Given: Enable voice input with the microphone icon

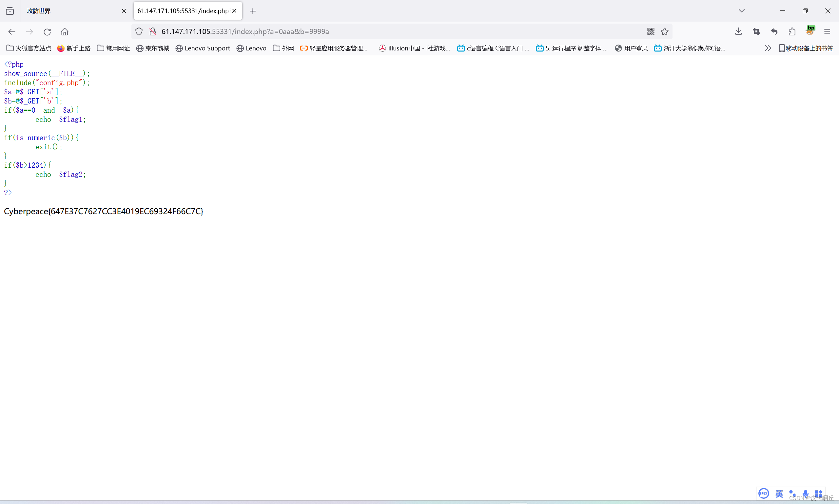Looking at the screenshot, I should [x=805, y=493].
